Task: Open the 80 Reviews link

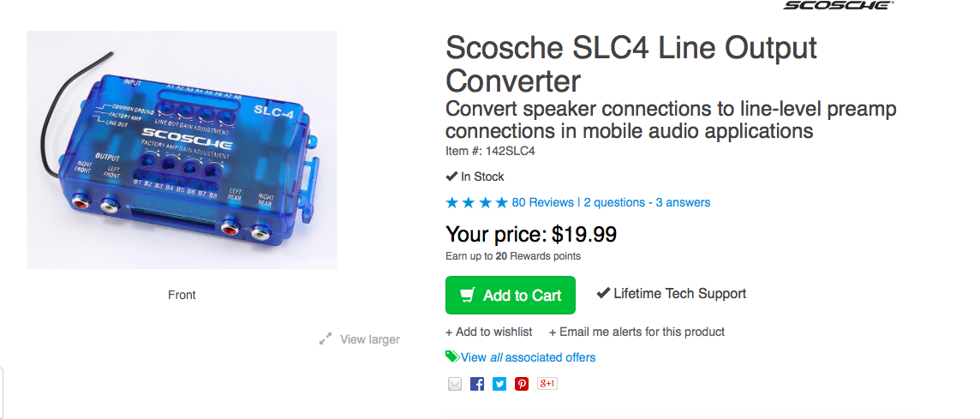Action: (542, 203)
